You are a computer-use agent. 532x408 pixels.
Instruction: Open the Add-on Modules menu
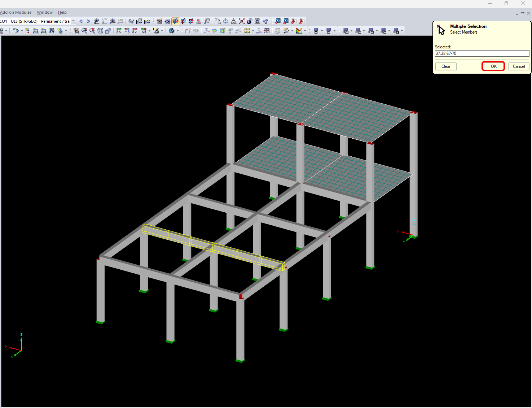pos(16,12)
